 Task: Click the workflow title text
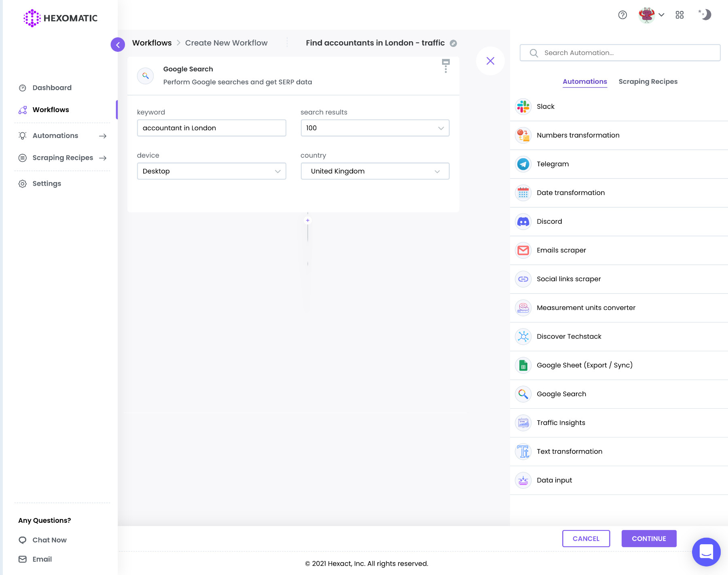coord(375,43)
